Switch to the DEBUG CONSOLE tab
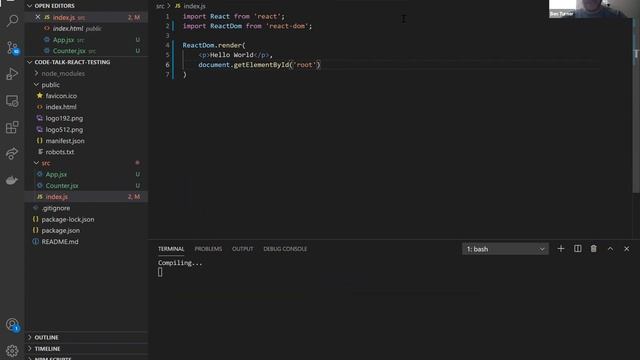This screenshot has height=360, width=640. (x=285, y=249)
